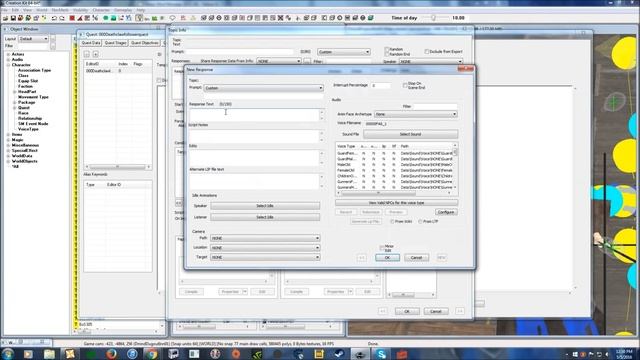Click the speech bubble toolbar icon
The width and height of the screenshot is (640, 360).
[173, 18]
